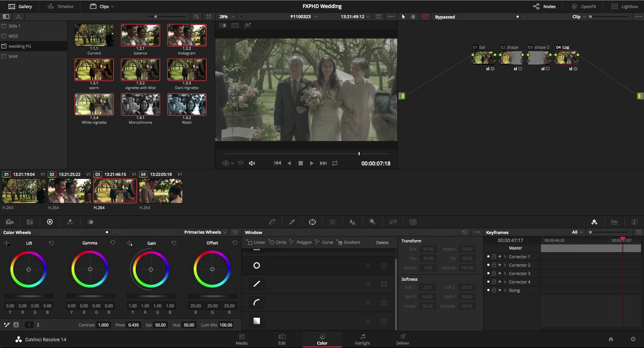Pick black point with Lift crosshair
This screenshot has width=644, height=348.
point(7,243)
